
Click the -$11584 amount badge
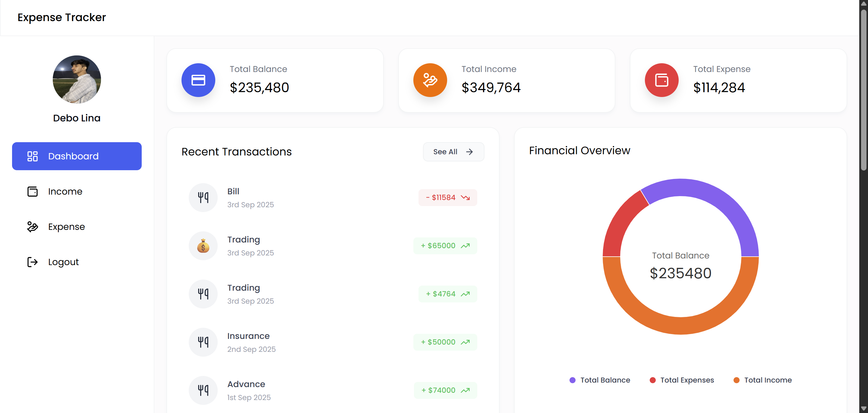(447, 198)
